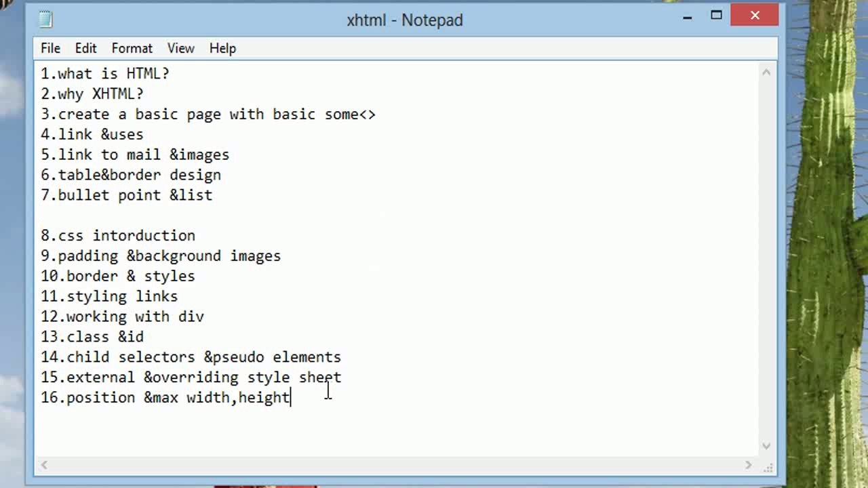Image resolution: width=868 pixels, height=488 pixels.
Task: Minimize the Notepad window
Action: tap(687, 16)
